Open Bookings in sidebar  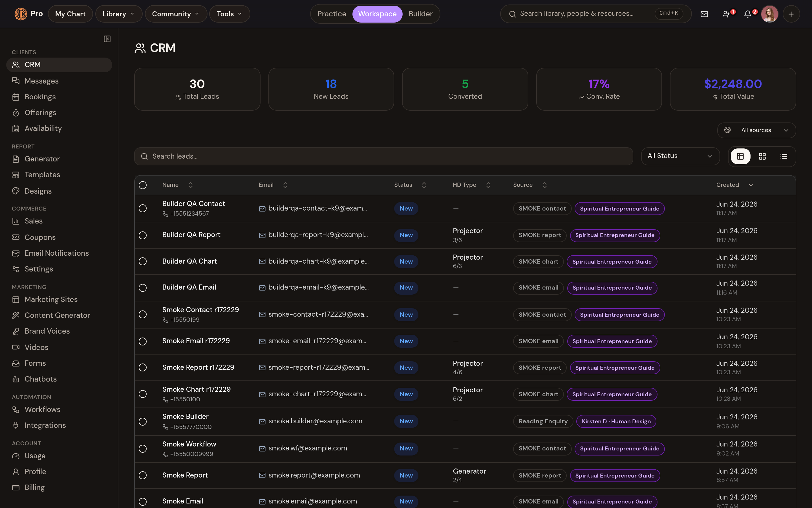(59, 97)
